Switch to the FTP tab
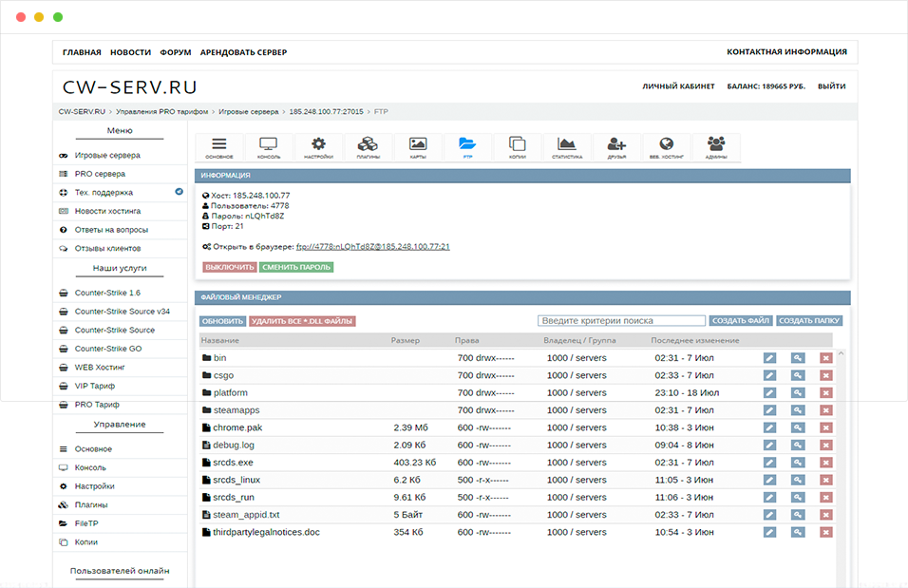This screenshot has height=588, width=908. pos(467,147)
